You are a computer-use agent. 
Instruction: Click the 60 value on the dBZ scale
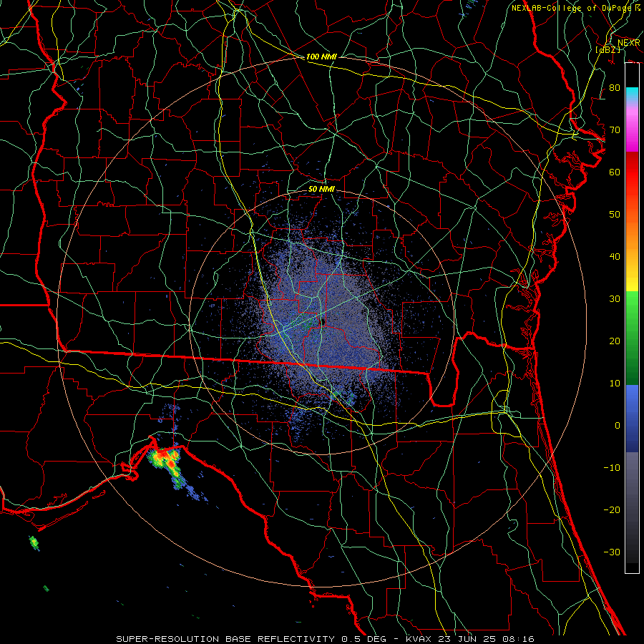[x=615, y=172]
